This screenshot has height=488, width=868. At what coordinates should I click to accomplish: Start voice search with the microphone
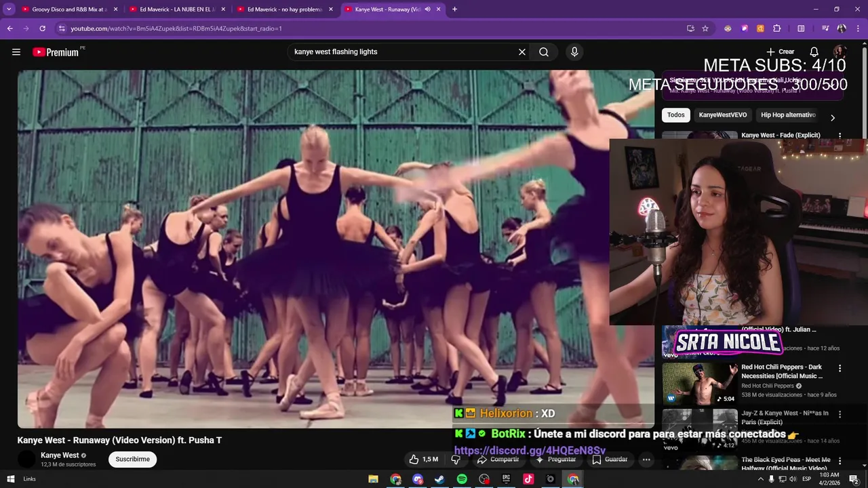tap(574, 52)
